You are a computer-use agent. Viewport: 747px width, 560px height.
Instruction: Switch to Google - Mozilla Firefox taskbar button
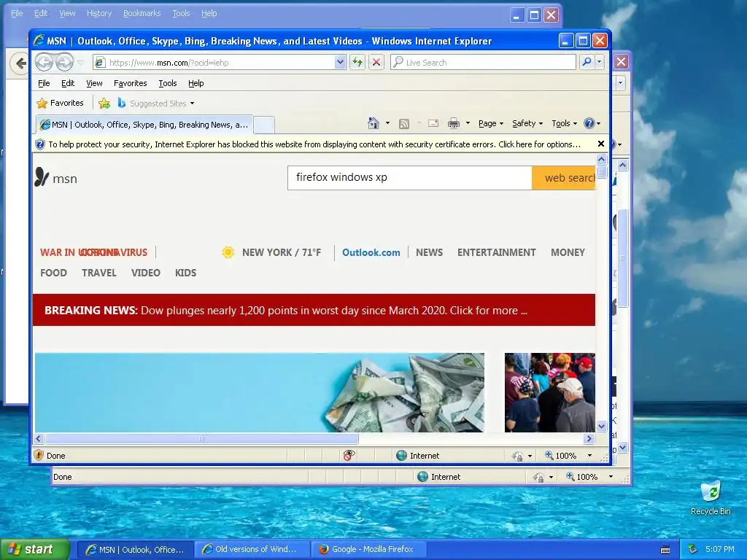point(368,550)
